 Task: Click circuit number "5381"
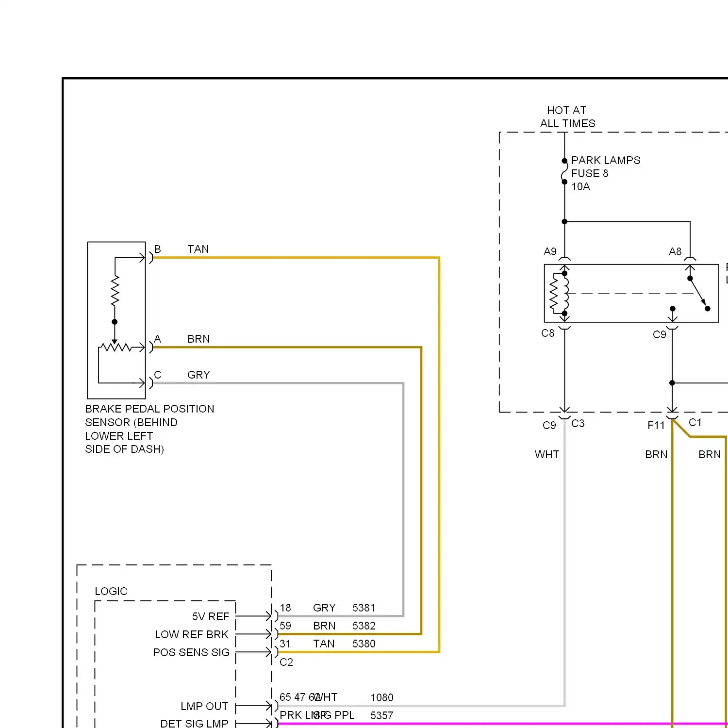364,608
